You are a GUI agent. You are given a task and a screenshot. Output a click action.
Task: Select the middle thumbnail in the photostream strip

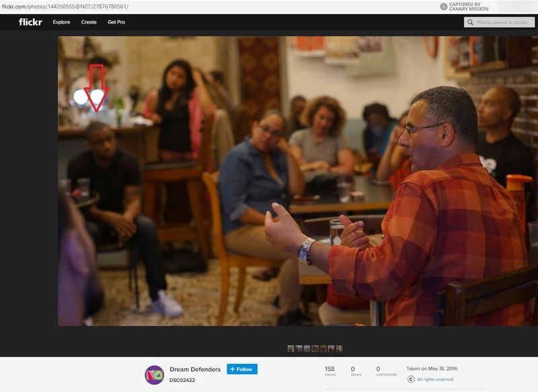click(315, 348)
